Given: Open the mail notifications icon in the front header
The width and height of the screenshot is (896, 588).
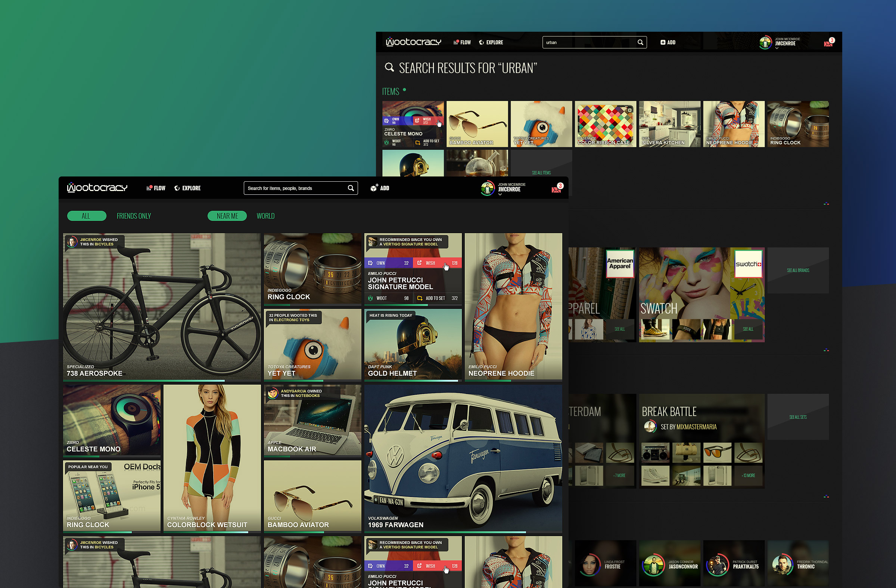Looking at the screenshot, I should click(556, 189).
